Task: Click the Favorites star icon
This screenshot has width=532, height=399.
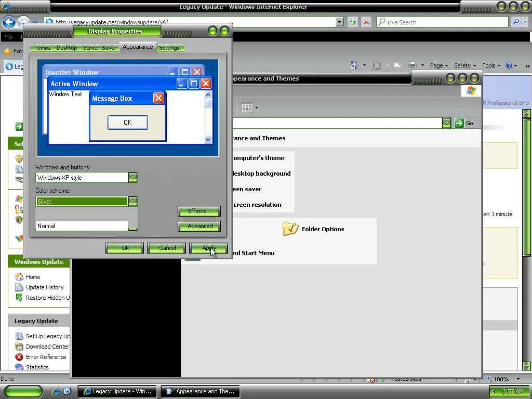Action: [7, 51]
